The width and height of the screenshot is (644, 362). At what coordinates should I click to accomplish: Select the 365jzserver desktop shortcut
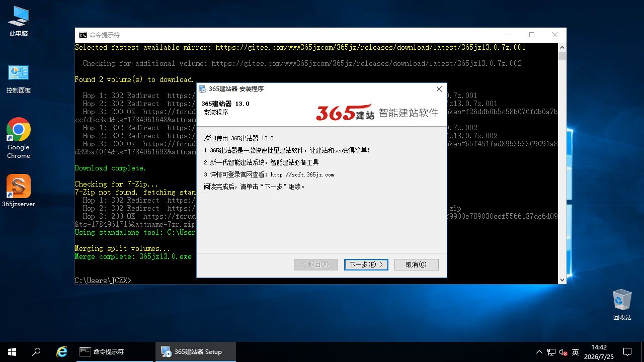(19, 191)
